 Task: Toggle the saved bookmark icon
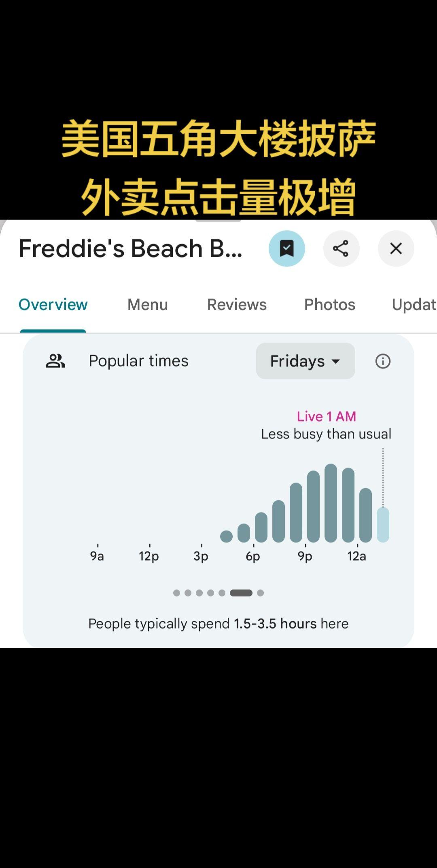click(x=286, y=248)
